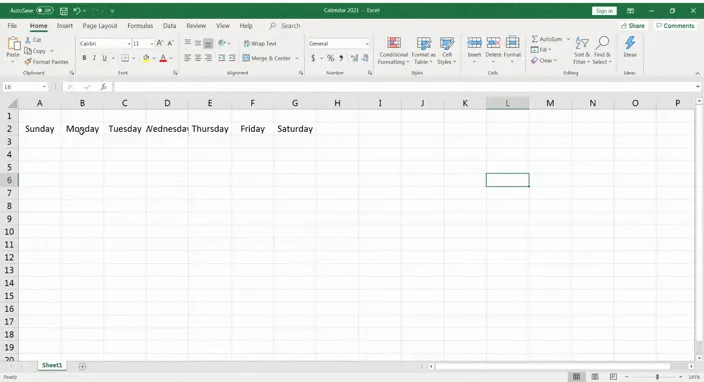This screenshot has height=382, width=704.
Task: Apply the Percent style
Action: tap(330, 58)
